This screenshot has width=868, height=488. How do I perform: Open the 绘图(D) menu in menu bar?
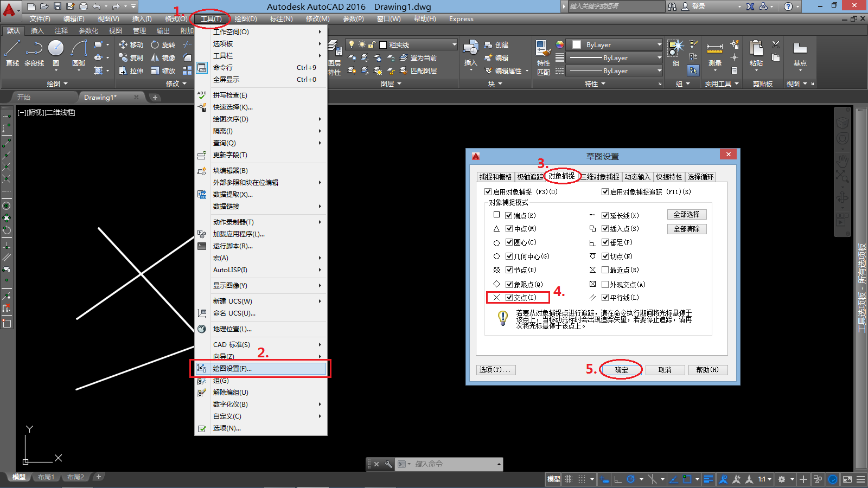[246, 19]
